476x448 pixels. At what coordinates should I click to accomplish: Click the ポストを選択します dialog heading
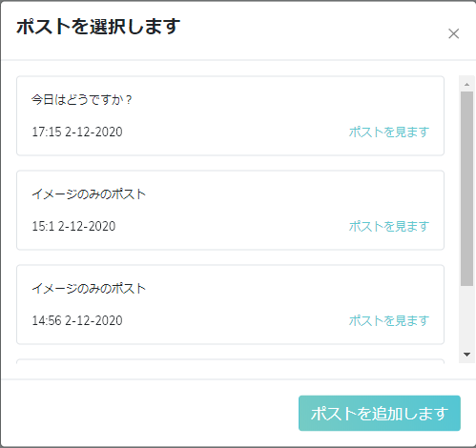98,27
